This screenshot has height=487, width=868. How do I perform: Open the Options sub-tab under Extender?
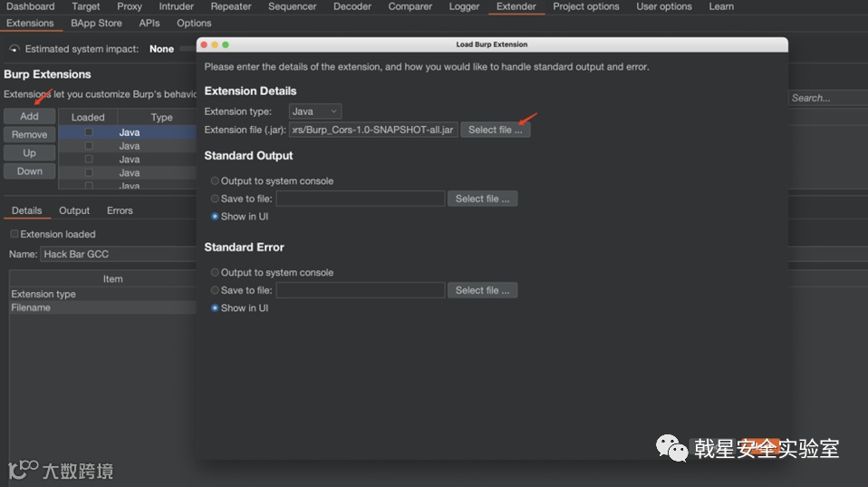tap(194, 24)
